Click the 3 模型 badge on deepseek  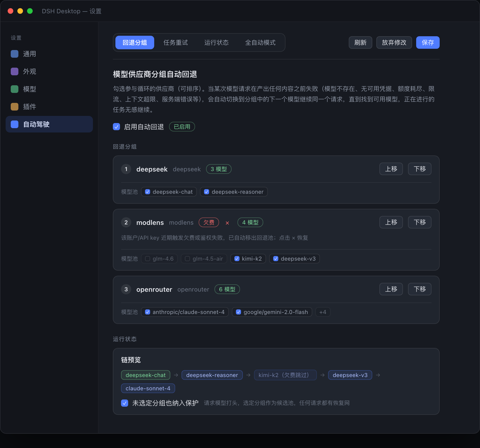pos(219,169)
